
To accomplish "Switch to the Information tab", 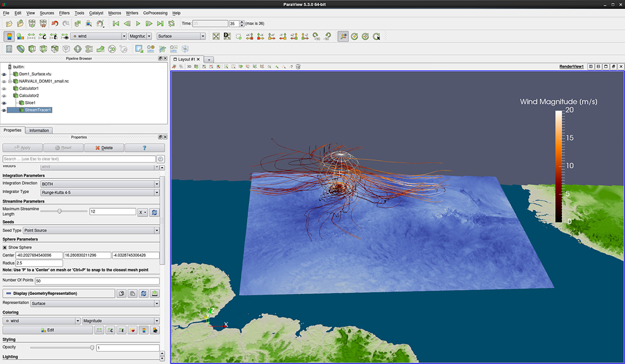I will pos(39,131).
